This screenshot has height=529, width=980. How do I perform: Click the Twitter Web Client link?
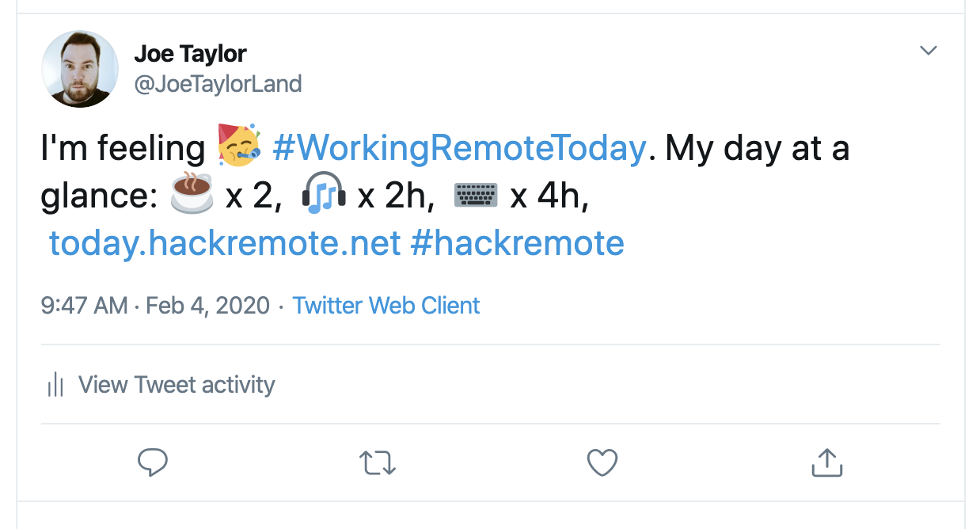386,305
